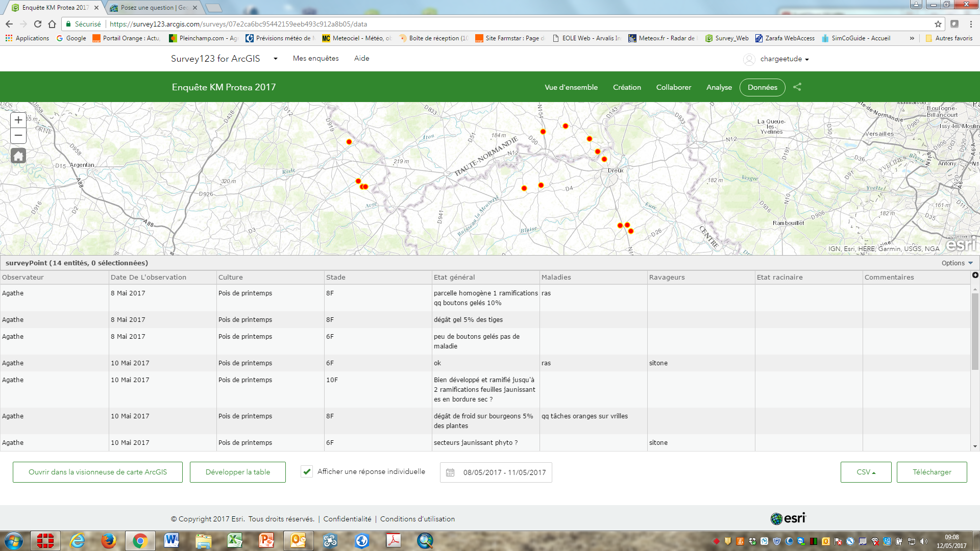Open the Analyse tab
Viewport: 980px width, 551px height.
pos(719,87)
